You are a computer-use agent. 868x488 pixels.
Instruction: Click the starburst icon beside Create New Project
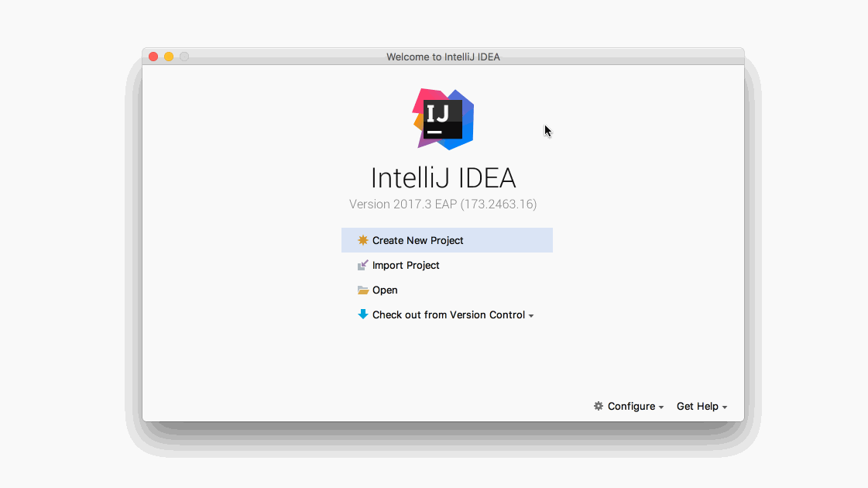tap(362, 240)
